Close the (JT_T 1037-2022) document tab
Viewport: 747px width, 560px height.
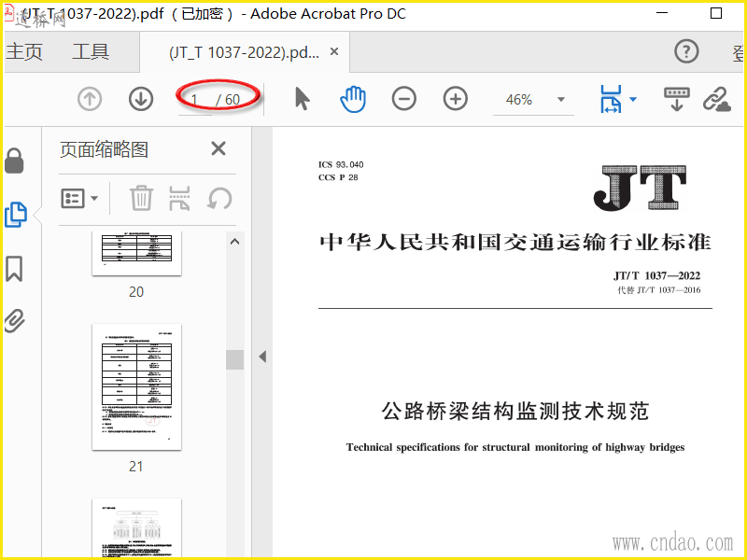coord(334,51)
